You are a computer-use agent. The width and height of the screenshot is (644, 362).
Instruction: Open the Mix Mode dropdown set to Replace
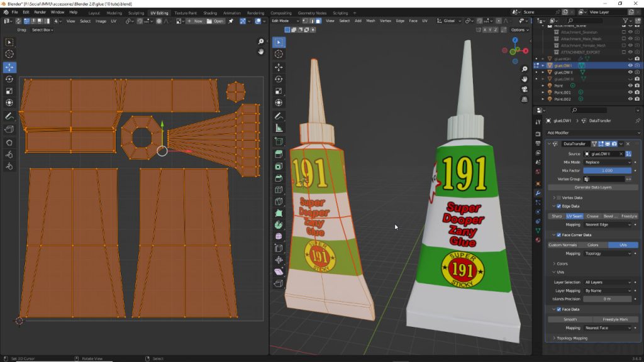coord(608,163)
